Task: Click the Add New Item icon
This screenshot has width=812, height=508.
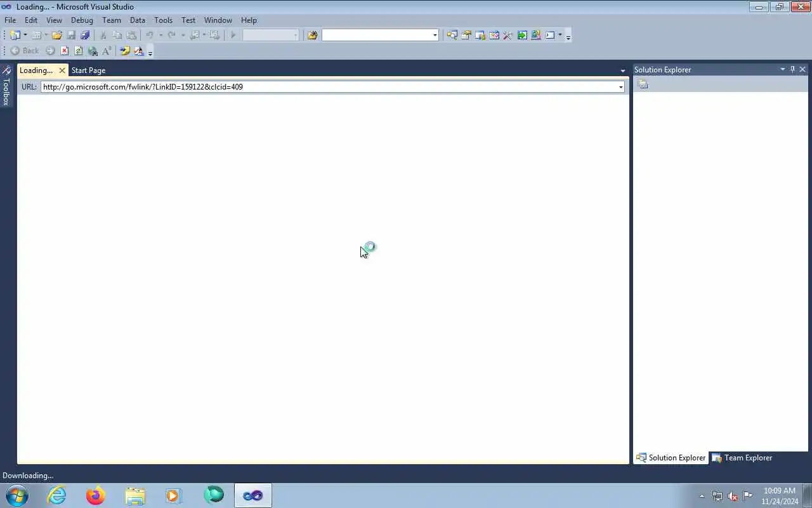Action: 36,36
